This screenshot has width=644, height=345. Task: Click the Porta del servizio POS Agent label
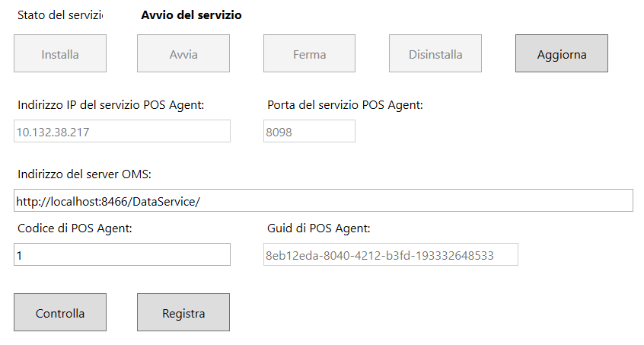(x=345, y=105)
